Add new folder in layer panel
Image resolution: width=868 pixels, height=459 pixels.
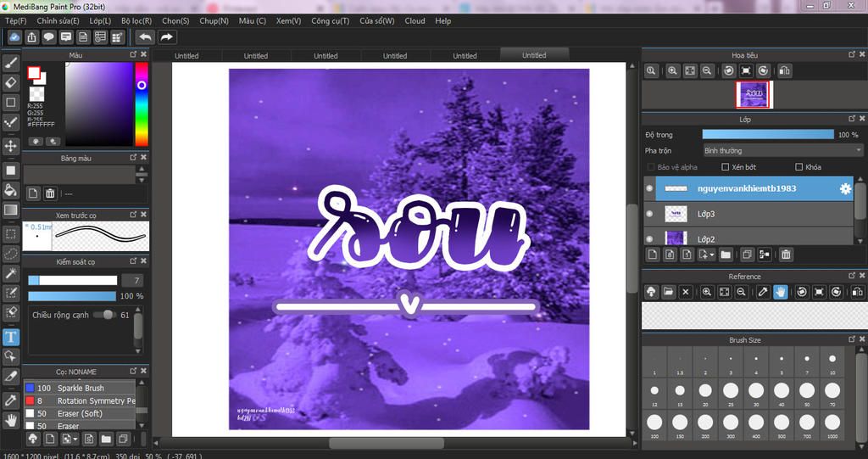(x=726, y=255)
